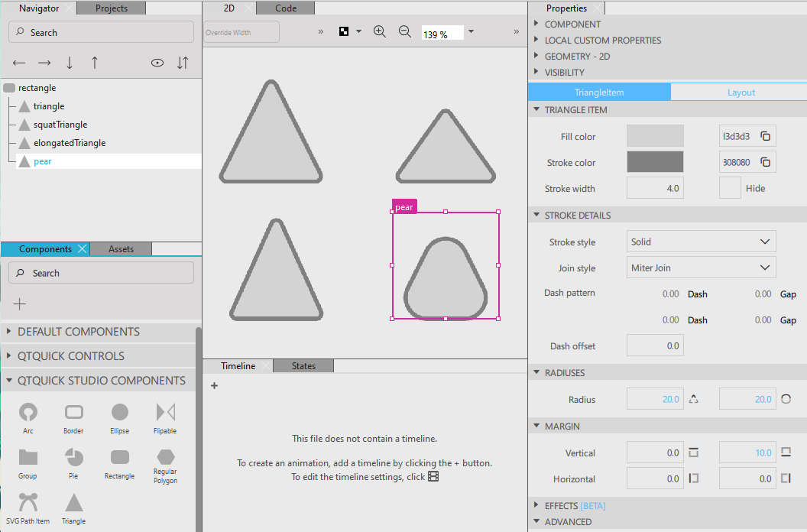Open the Stroke style dropdown
Viewport: 807px width, 532px height.
coord(701,242)
